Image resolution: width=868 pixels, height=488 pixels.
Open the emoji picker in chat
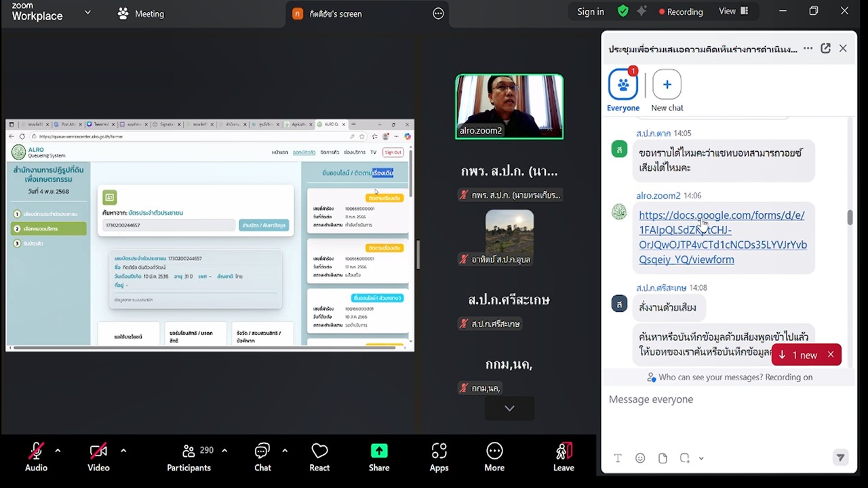click(x=639, y=458)
